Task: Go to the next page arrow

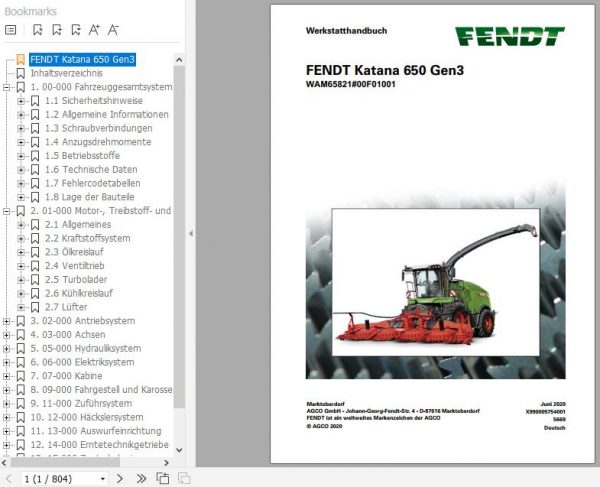Action: pyautogui.click(x=120, y=479)
